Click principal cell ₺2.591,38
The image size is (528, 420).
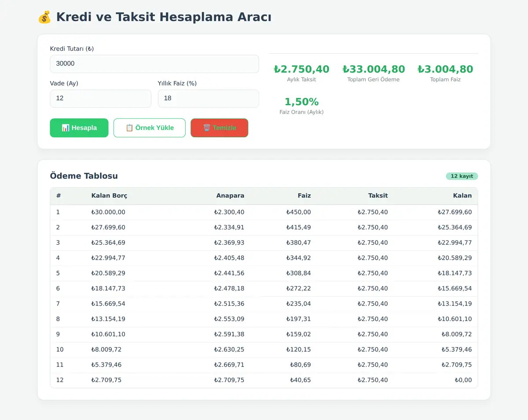229,334
